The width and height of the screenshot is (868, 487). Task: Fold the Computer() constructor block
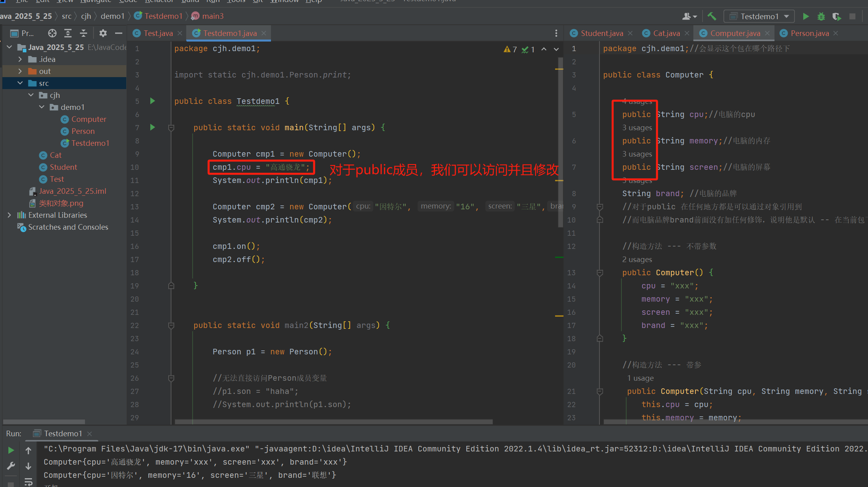(600, 273)
